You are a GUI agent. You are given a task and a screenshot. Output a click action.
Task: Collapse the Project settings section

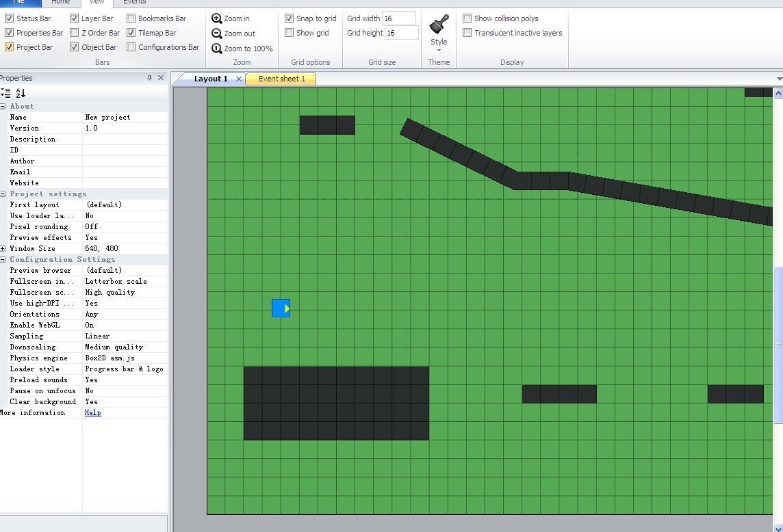pyautogui.click(x=3, y=194)
